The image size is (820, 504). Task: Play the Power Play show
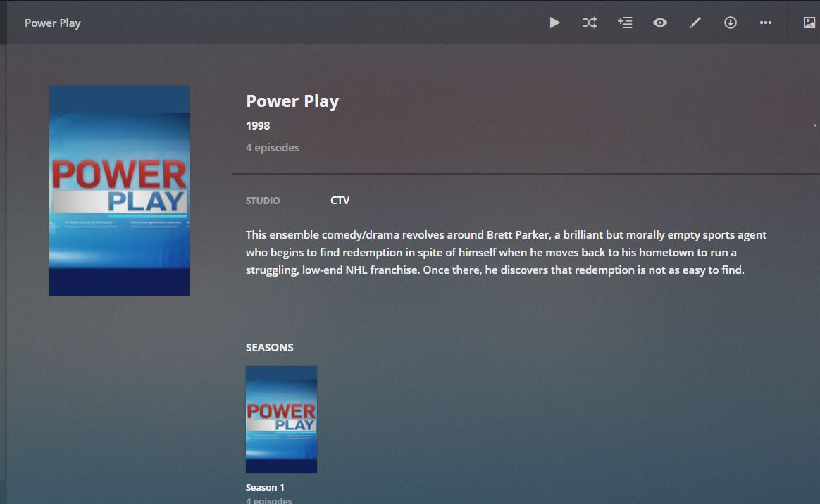coord(554,23)
